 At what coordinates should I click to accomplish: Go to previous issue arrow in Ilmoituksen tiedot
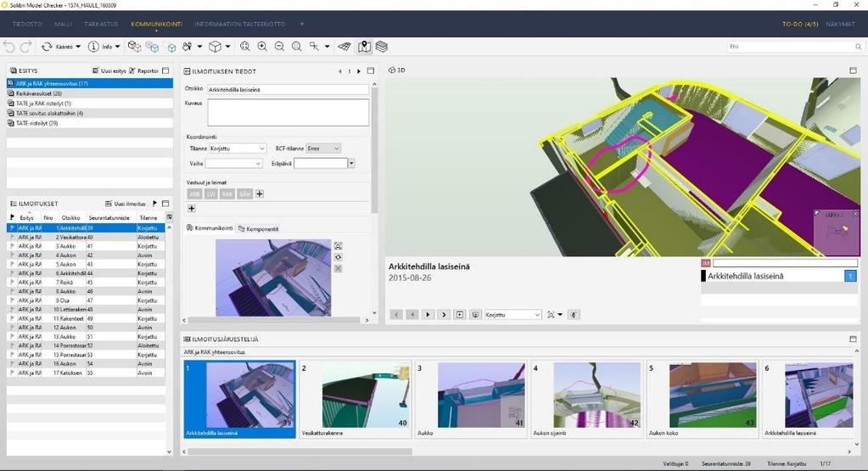[340, 71]
